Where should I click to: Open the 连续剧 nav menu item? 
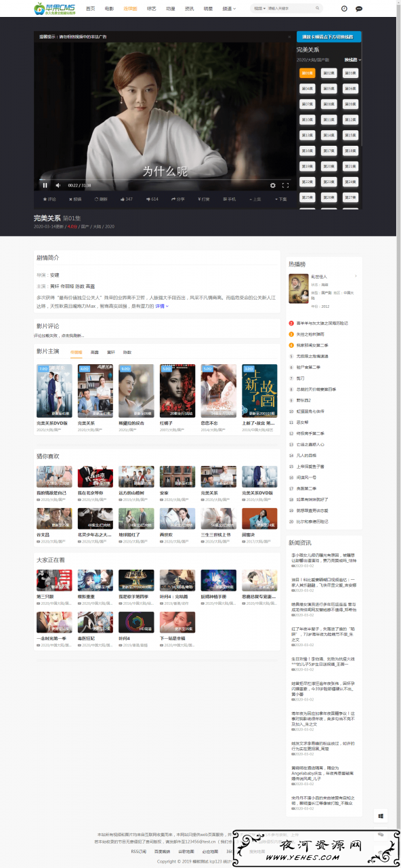pos(130,9)
